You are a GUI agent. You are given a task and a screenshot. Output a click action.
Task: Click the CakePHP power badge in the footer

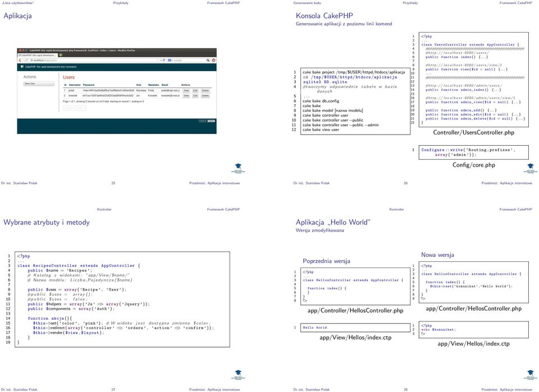point(207,121)
